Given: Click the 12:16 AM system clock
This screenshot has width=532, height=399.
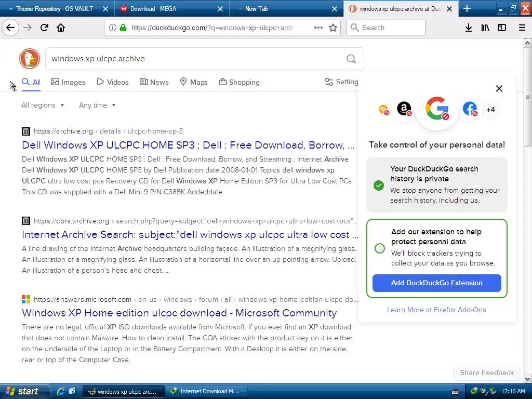Looking at the screenshot, I should (x=513, y=391).
